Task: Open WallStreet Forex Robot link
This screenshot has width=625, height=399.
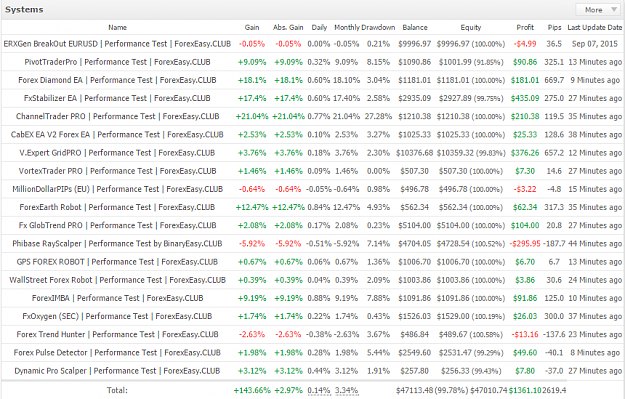Action: [x=117, y=280]
